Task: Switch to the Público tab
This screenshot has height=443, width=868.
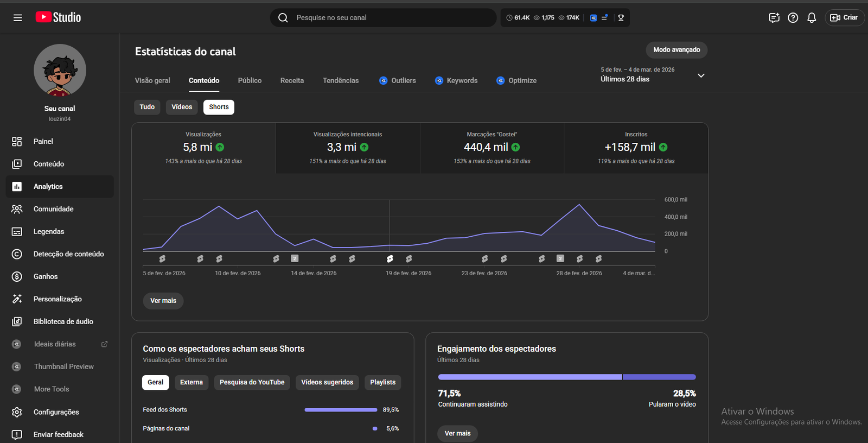Action: [x=250, y=80]
